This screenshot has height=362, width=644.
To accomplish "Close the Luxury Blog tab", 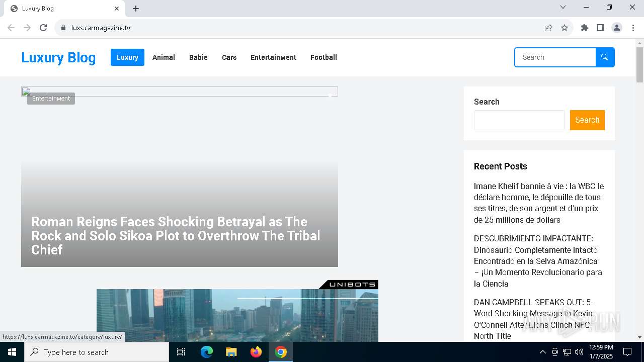I will [117, 9].
